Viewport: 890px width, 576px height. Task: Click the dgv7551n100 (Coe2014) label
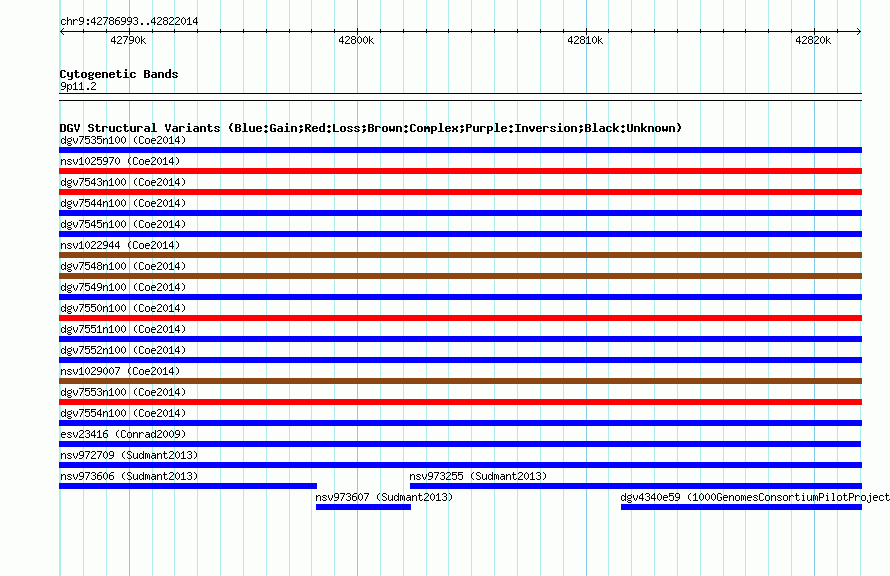(123, 329)
